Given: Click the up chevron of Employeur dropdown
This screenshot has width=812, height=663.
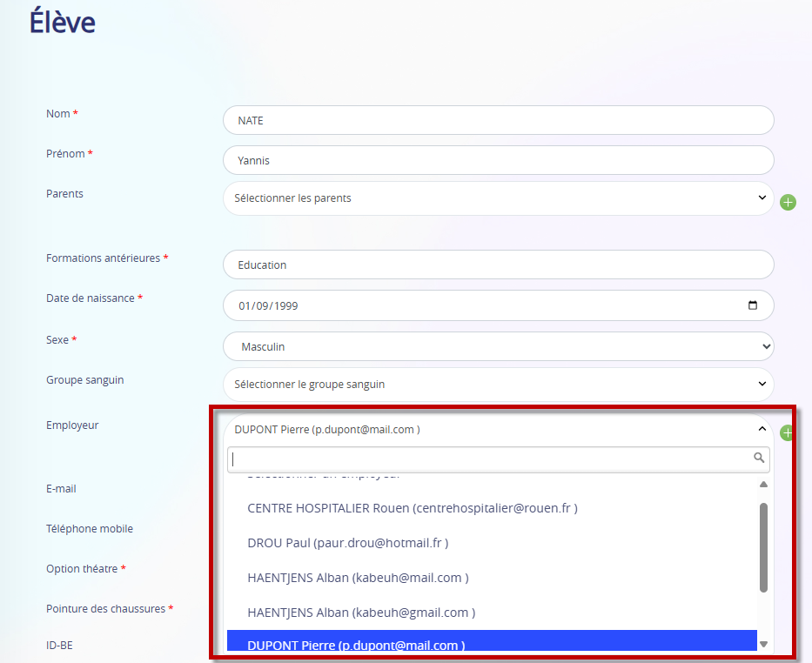Looking at the screenshot, I should point(762,429).
